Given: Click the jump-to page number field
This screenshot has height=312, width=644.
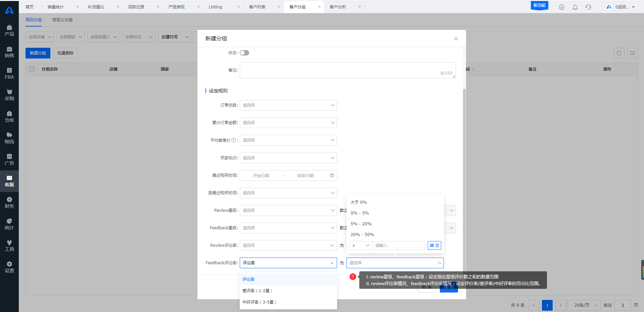Looking at the screenshot, I should pyautogui.click(x=623, y=305).
